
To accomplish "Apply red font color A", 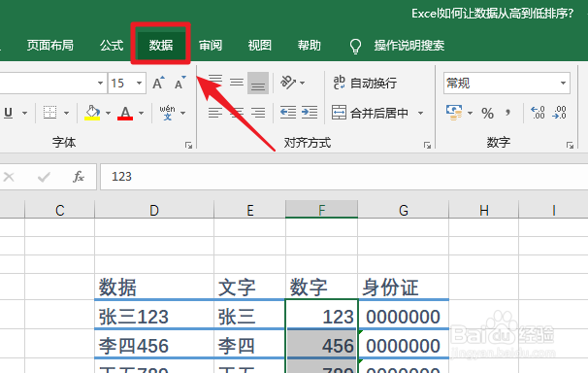I will pyautogui.click(x=125, y=113).
